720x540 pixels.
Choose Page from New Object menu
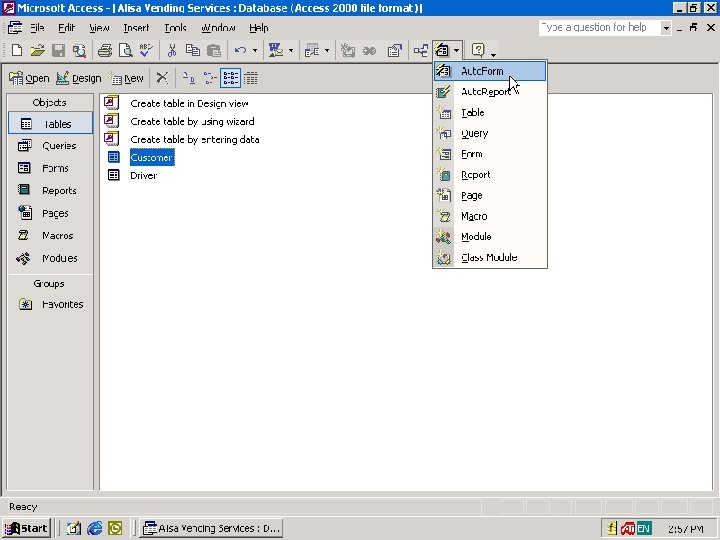[x=490, y=195]
